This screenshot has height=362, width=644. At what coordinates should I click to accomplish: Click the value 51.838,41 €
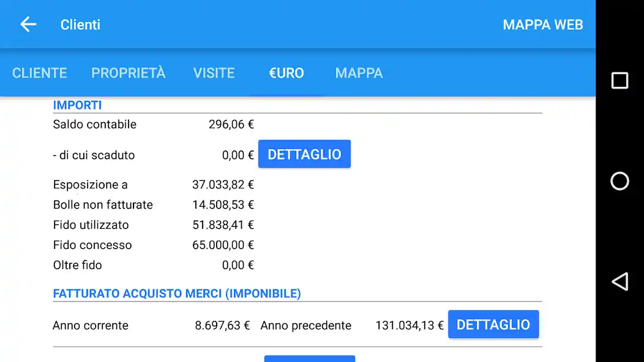pyautogui.click(x=223, y=225)
